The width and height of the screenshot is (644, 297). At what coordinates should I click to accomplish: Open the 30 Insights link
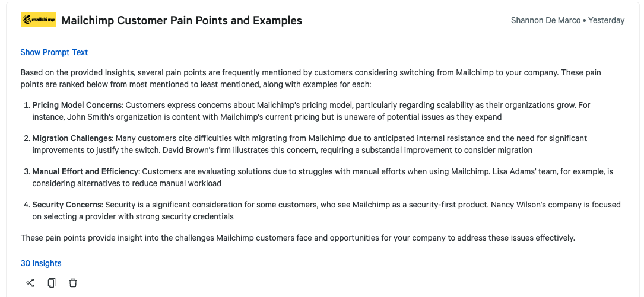41,263
